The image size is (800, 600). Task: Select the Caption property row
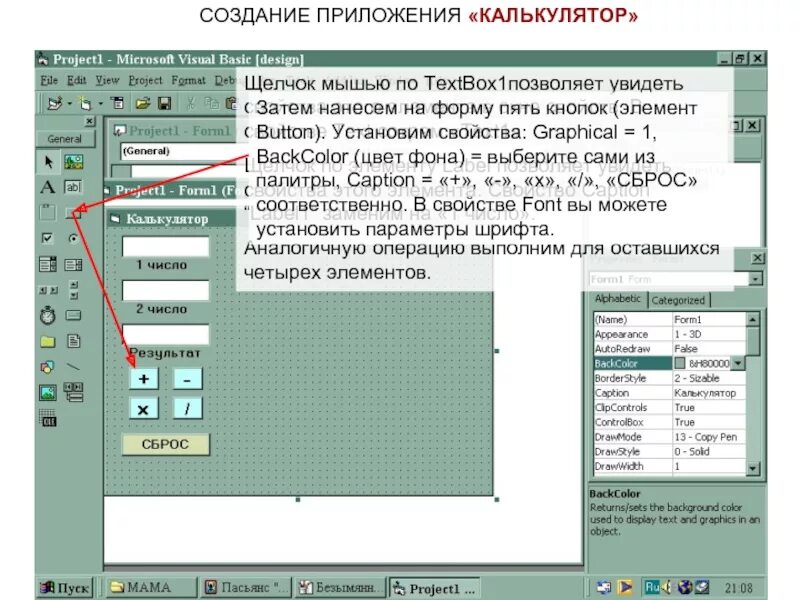click(669, 393)
